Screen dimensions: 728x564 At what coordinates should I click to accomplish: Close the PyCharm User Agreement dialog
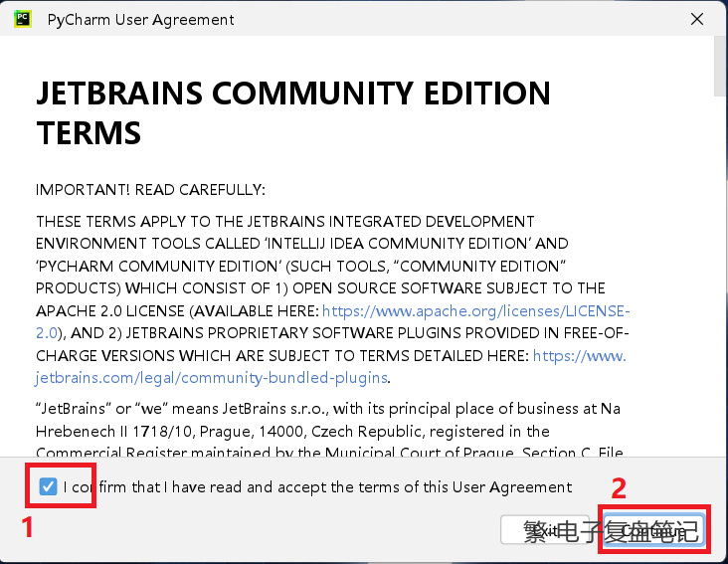(697, 19)
